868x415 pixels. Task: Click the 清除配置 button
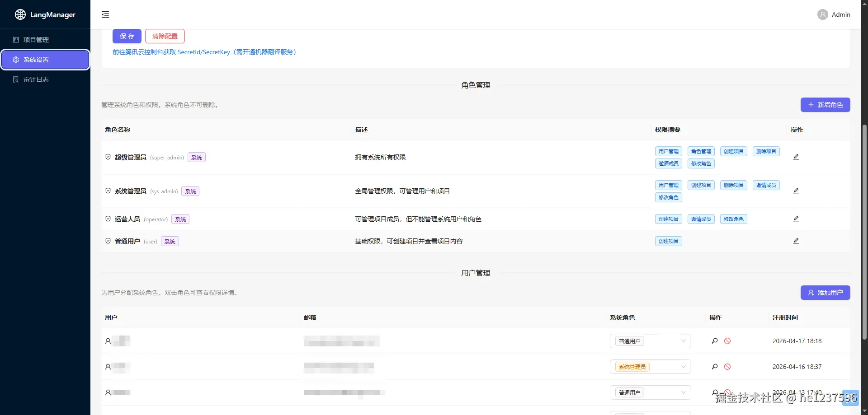165,36
